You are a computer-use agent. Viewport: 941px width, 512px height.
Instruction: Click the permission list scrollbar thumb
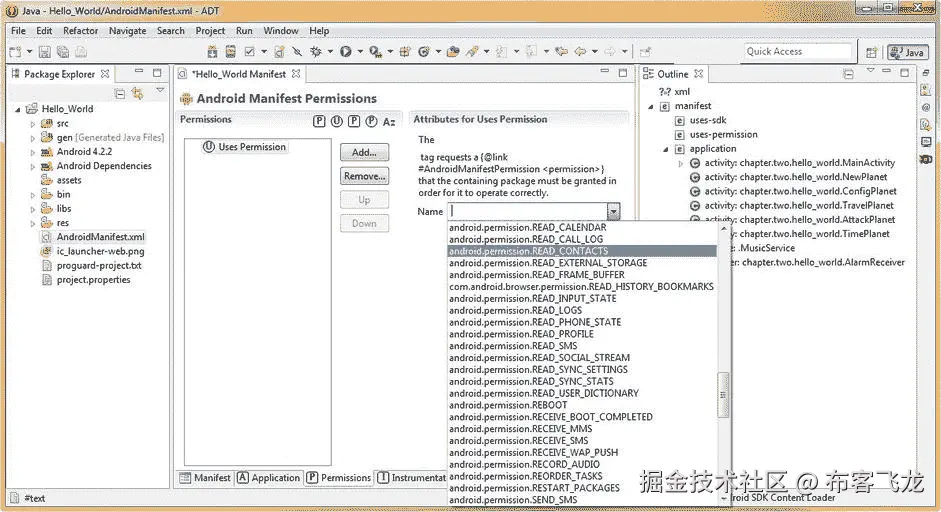coord(723,394)
